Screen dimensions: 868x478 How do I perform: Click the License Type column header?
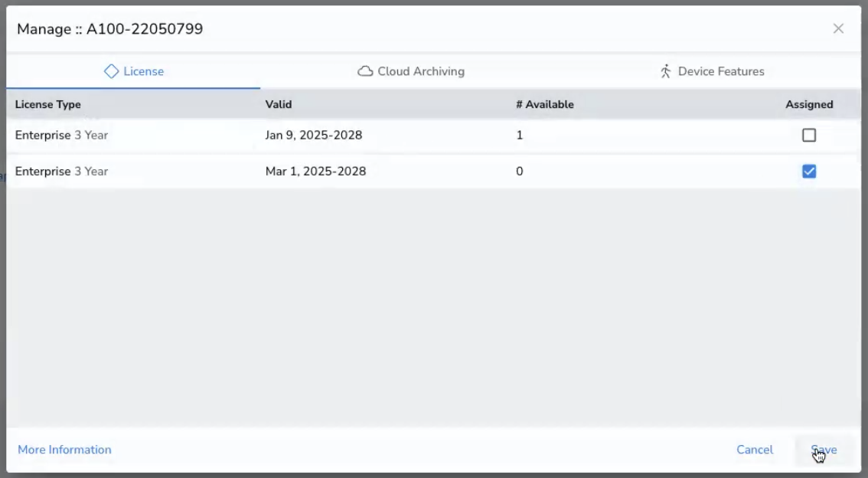click(47, 105)
